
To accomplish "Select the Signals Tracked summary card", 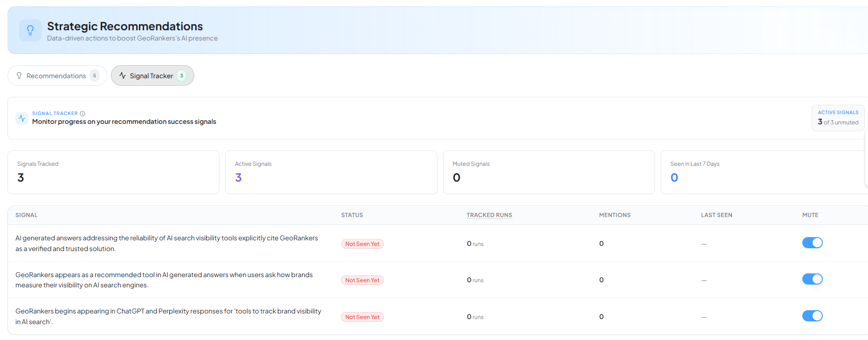I will [x=113, y=172].
